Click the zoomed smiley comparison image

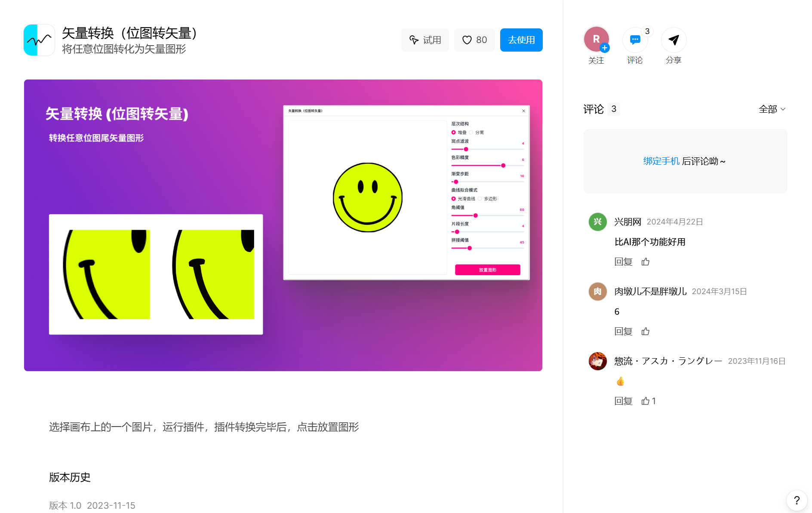pyautogui.click(x=156, y=274)
